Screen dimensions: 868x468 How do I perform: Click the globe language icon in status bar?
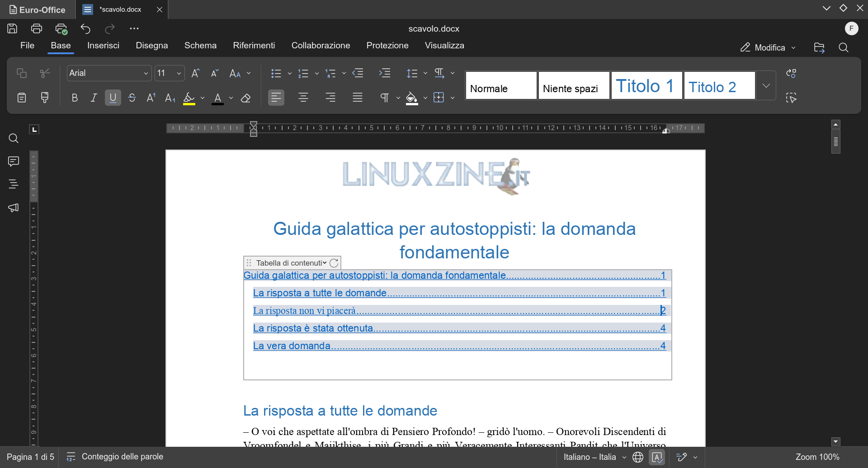point(638,457)
